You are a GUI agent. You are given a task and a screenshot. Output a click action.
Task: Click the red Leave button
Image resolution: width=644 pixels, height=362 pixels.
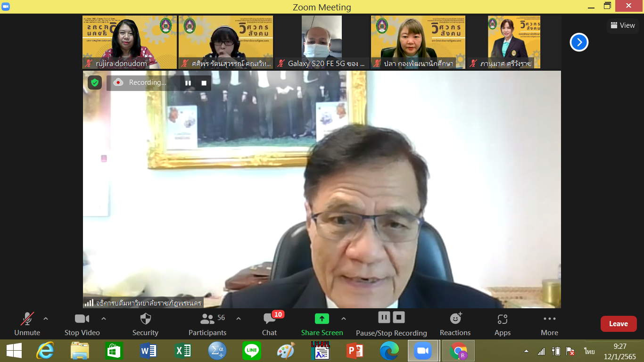[x=618, y=324]
